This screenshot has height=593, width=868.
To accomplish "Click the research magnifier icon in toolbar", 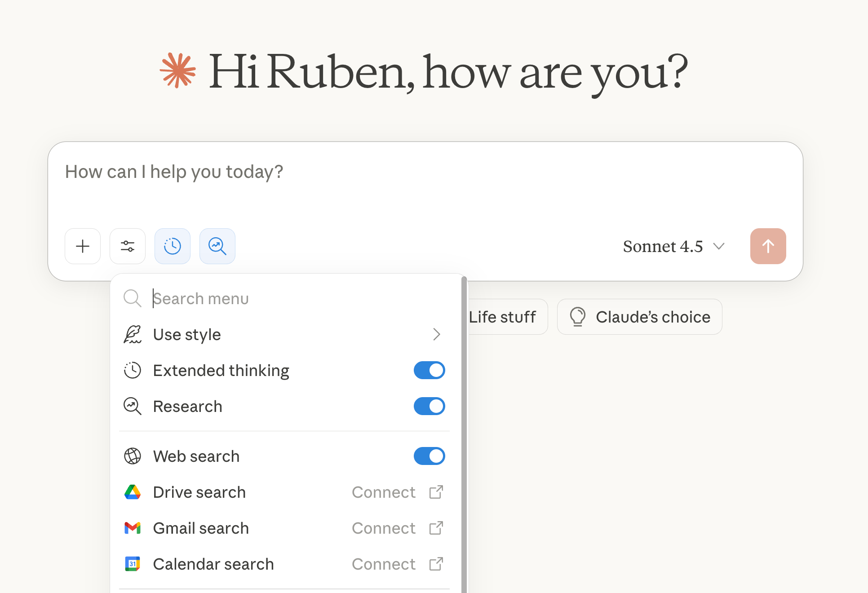I will 217,246.
